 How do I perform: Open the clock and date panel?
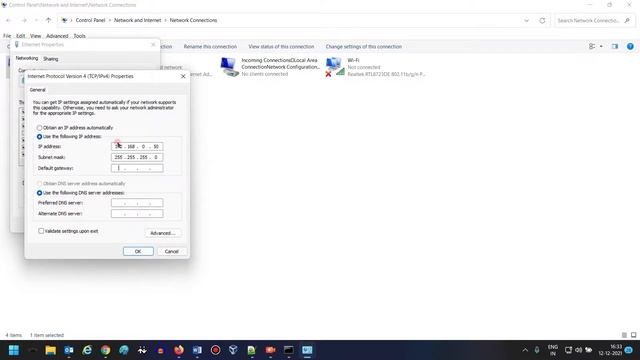(610, 350)
